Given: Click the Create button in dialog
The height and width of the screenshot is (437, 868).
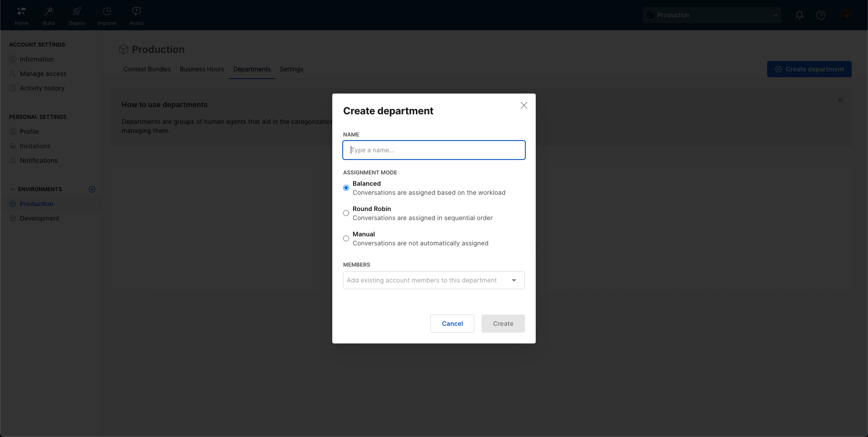Looking at the screenshot, I should [x=503, y=324].
